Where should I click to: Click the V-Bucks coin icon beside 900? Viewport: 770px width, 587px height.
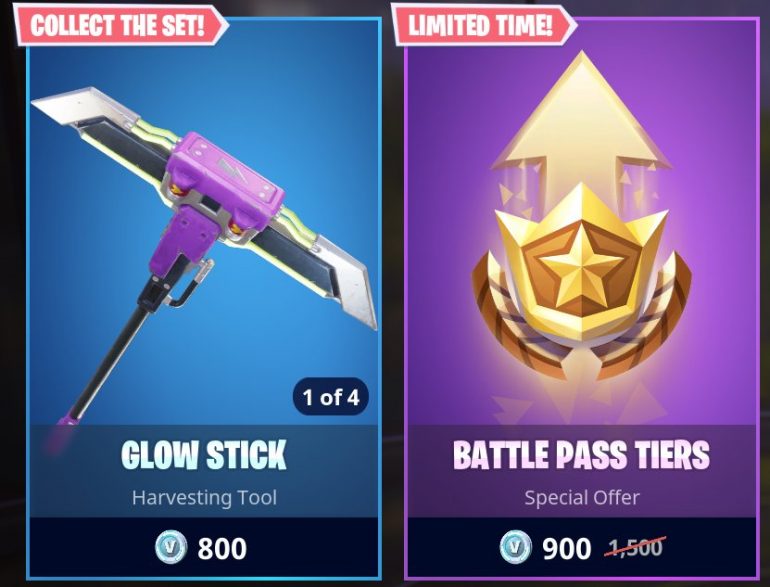pos(516,547)
